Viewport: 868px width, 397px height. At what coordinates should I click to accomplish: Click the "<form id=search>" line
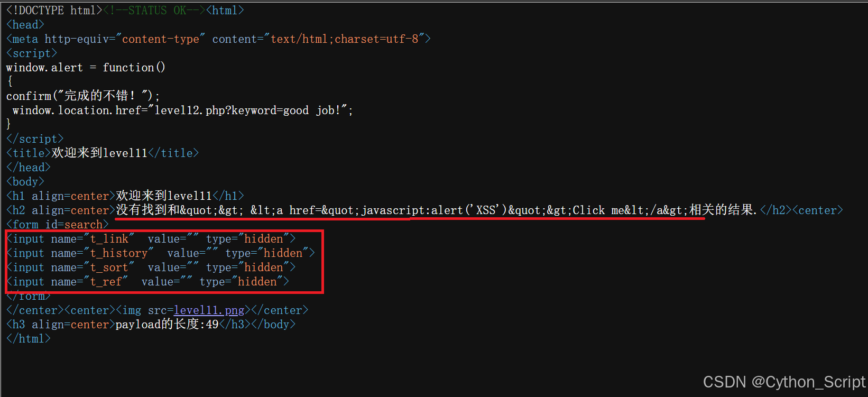coord(57,225)
